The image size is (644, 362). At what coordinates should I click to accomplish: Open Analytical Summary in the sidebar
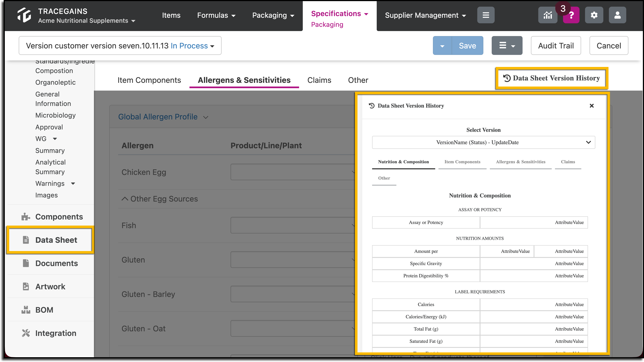tap(50, 167)
